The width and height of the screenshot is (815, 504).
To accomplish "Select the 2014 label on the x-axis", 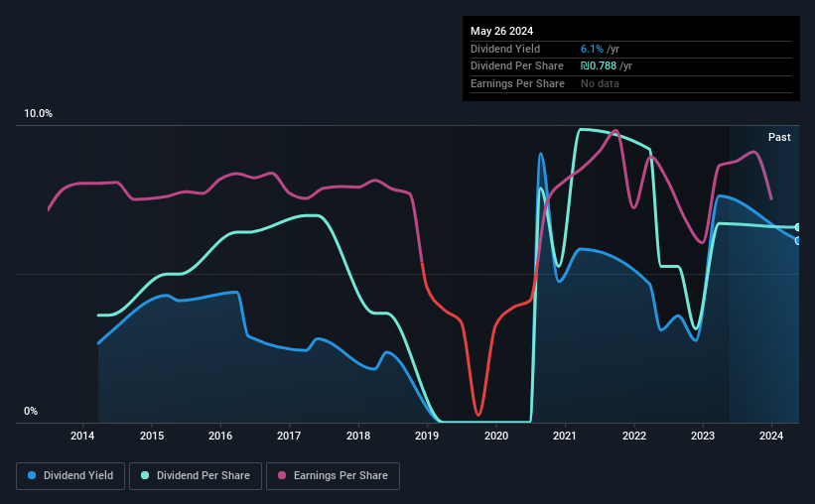I will (82, 436).
